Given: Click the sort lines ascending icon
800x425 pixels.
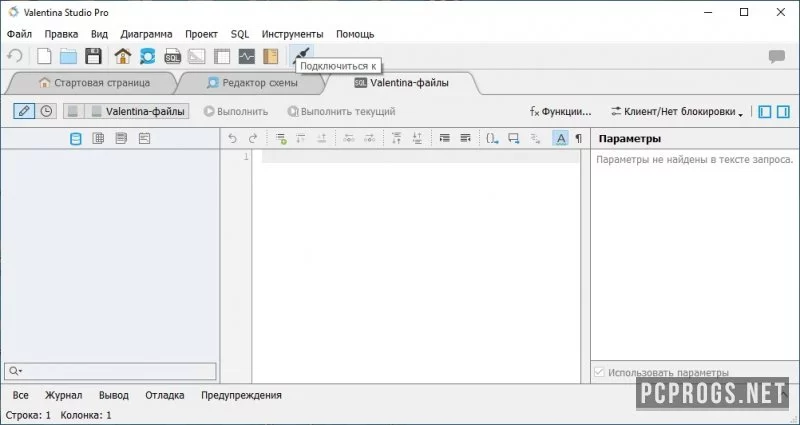Looking at the screenshot, I should point(396,138).
